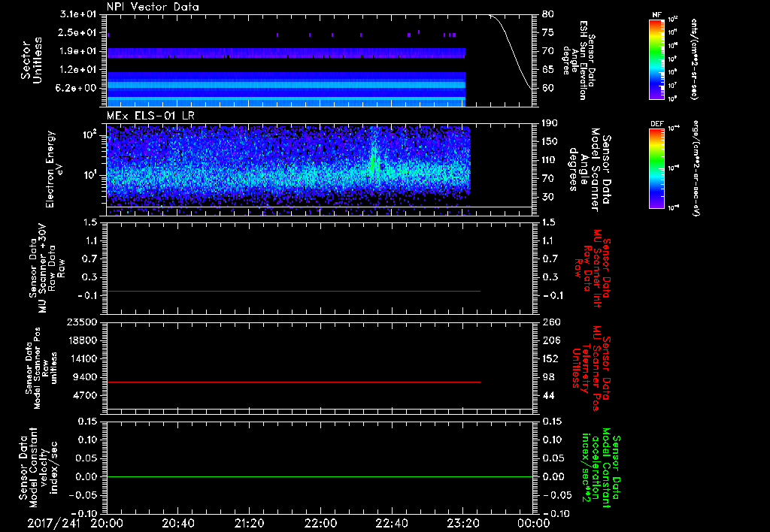
Task: Click the NF color bar scale
Action: point(656,59)
